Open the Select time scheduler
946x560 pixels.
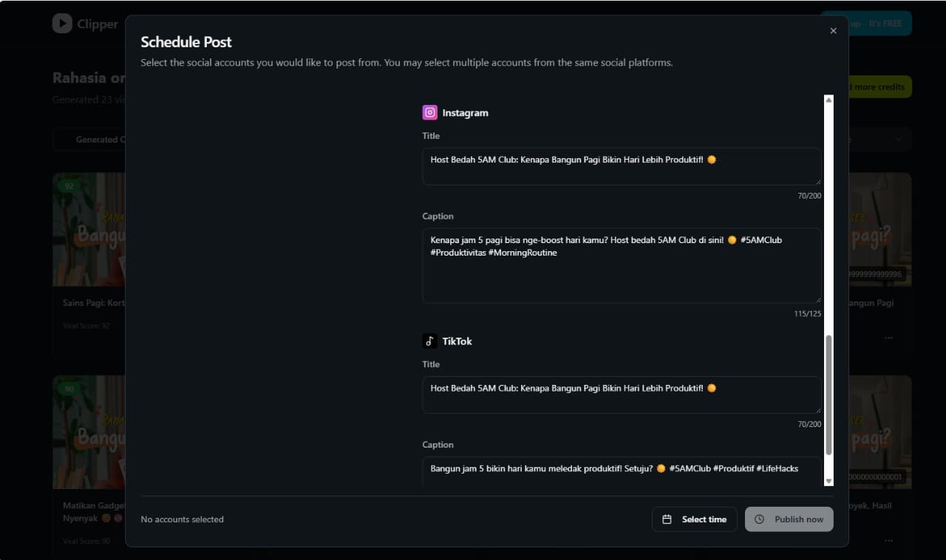(x=695, y=519)
